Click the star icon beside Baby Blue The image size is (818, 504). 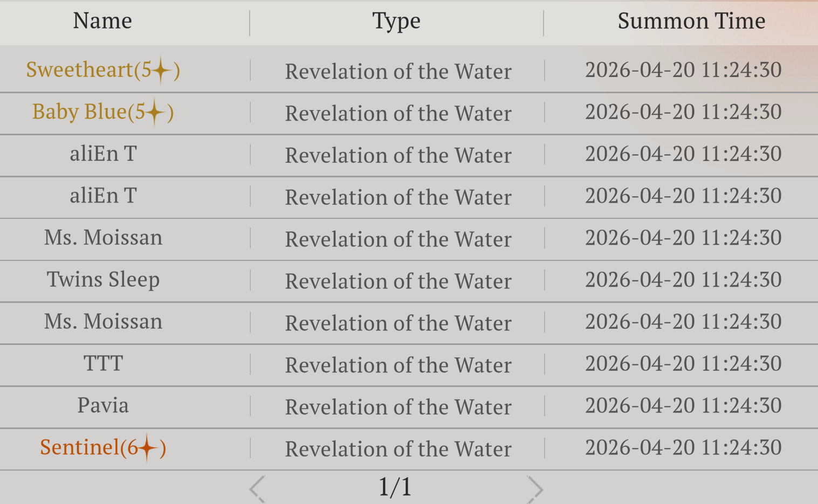pyautogui.click(x=155, y=113)
